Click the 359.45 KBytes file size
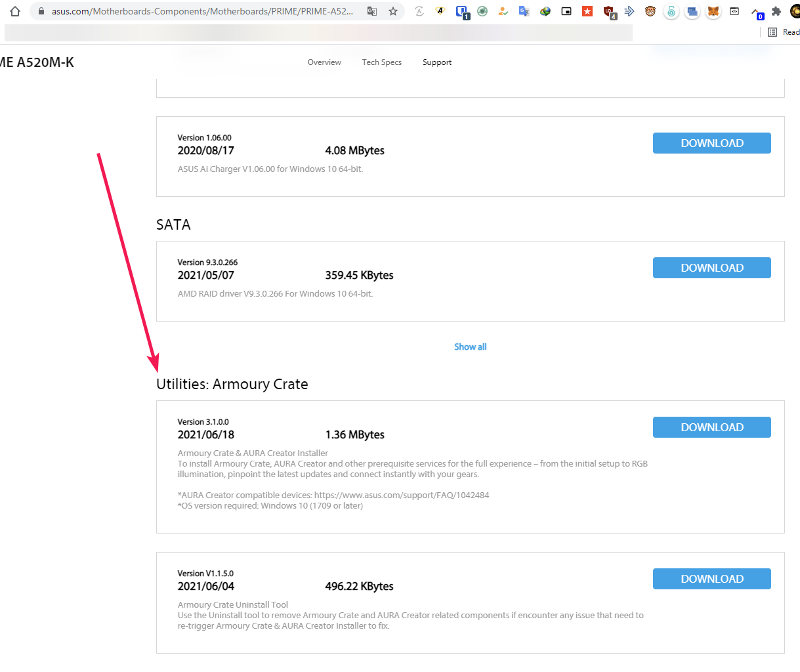 pyautogui.click(x=360, y=275)
